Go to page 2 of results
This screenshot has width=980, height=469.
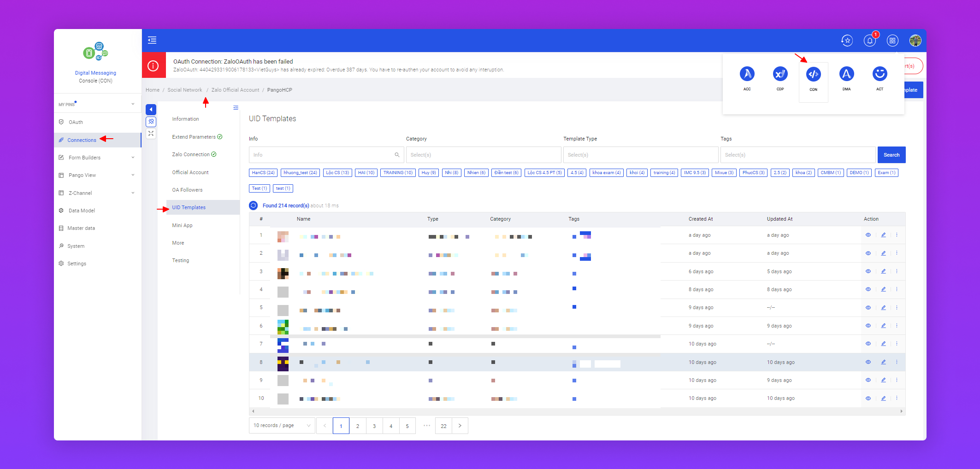pyautogui.click(x=358, y=426)
